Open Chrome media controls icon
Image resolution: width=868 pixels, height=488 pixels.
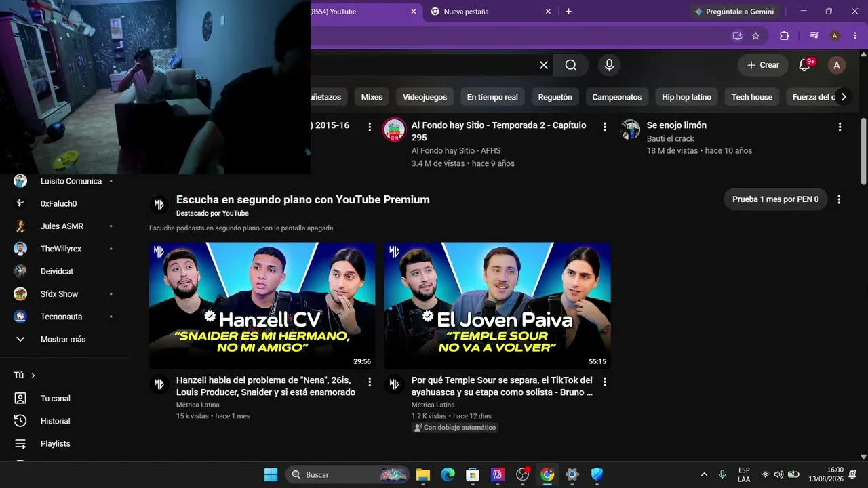pyautogui.click(x=814, y=36)
